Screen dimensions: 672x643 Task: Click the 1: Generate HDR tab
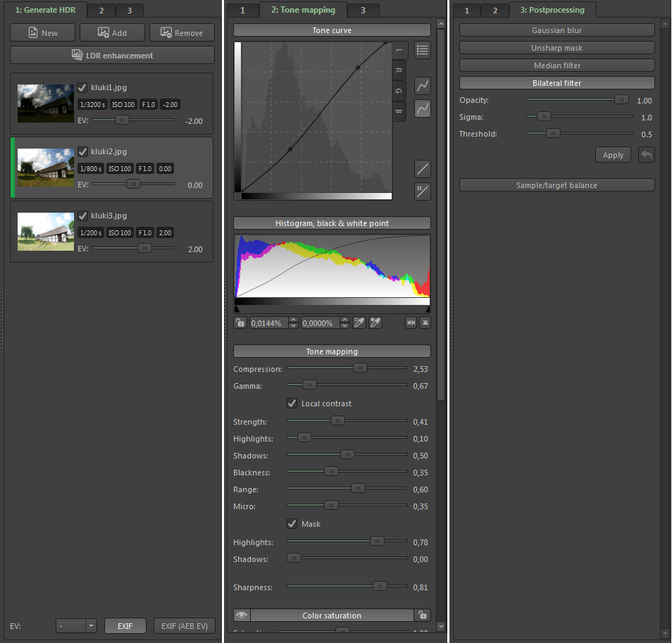coord(45,10)
